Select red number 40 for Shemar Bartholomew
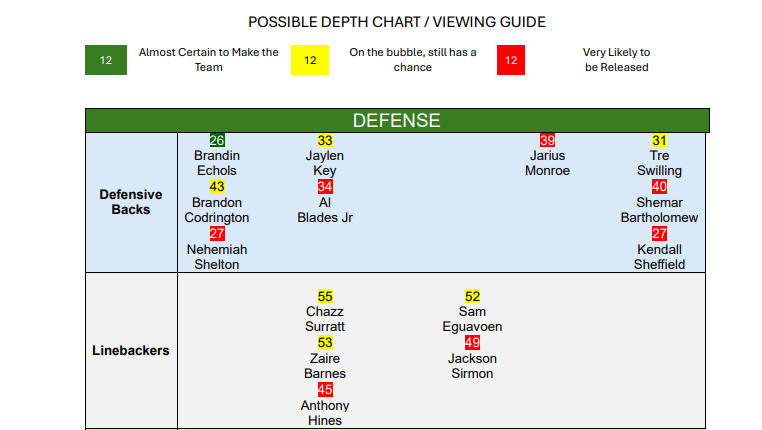Screen dimensions: 762x430 pos(659,187)
